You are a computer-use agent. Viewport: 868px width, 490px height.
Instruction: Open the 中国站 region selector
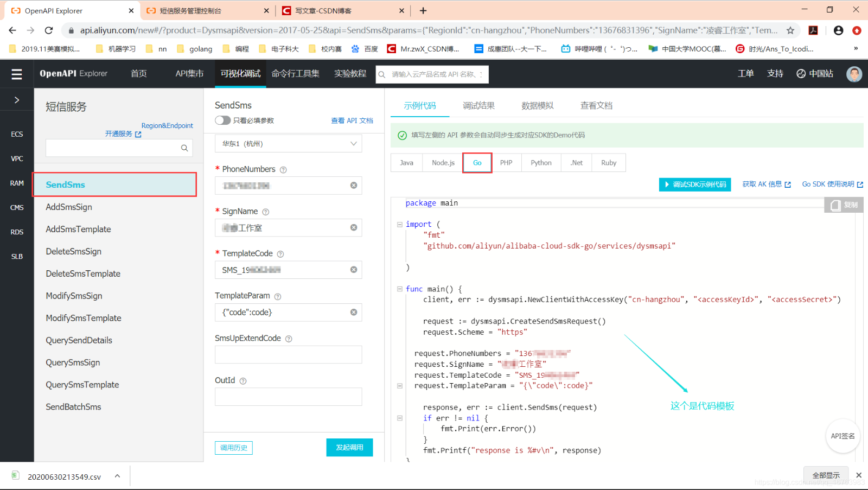coord(815,74)
